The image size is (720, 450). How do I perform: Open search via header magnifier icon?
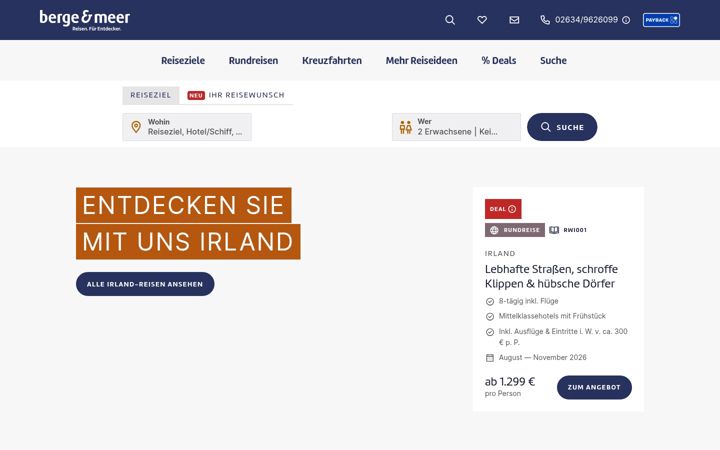(x=450, y=20)
